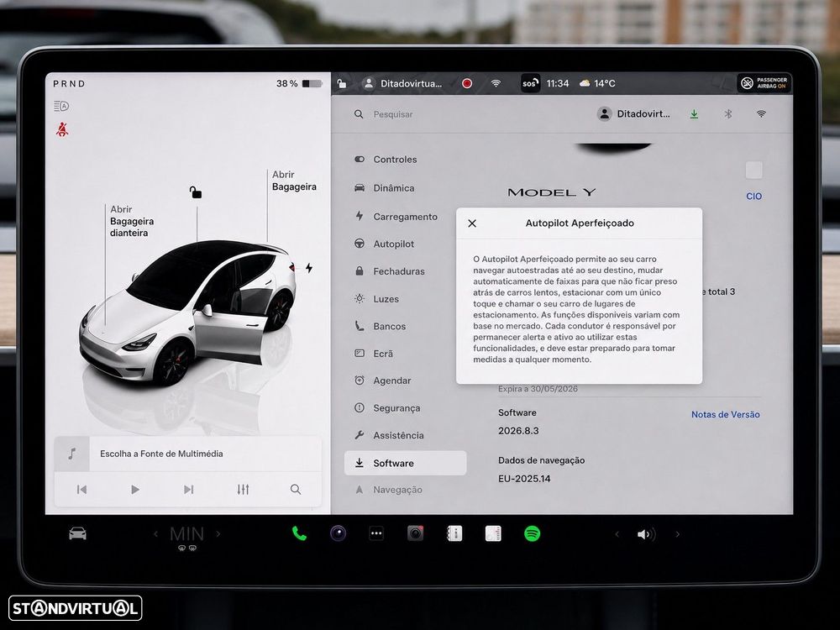Toggle the unlock padlock above the car
This screenshot has width=840, height=630.
tap(196, 192)
